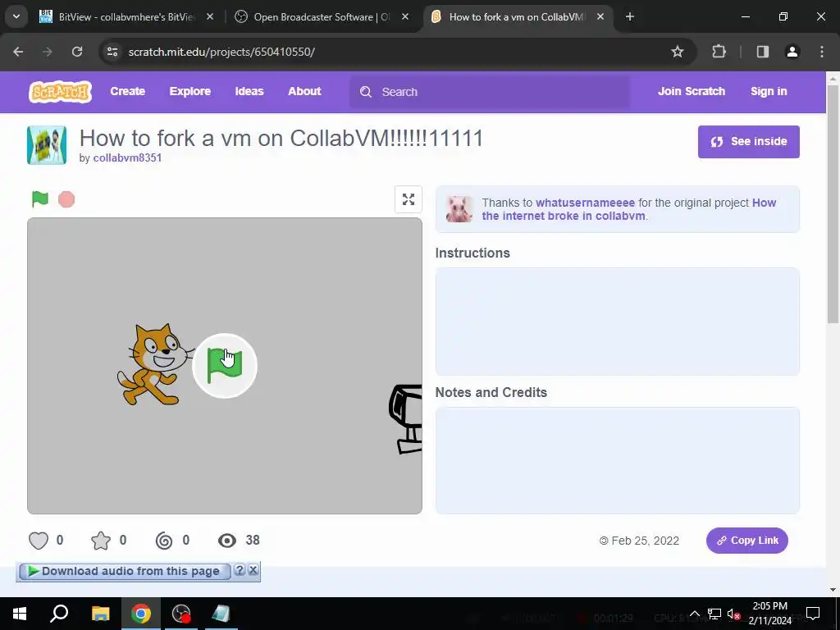View site information icon in address bar
This screenshot has width=840, height=630.
click(x=112, y=52)
